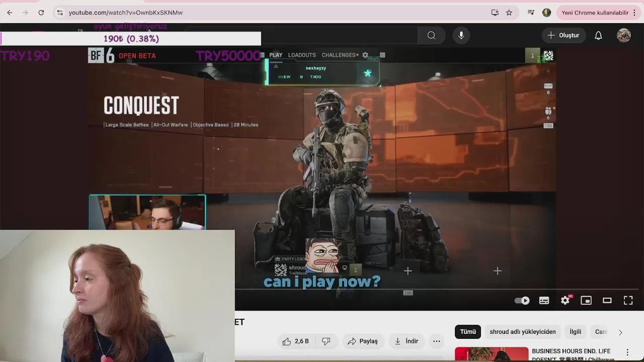Switch to miniplayer mode
Screen dimensions: 644x362
point(586,301)
